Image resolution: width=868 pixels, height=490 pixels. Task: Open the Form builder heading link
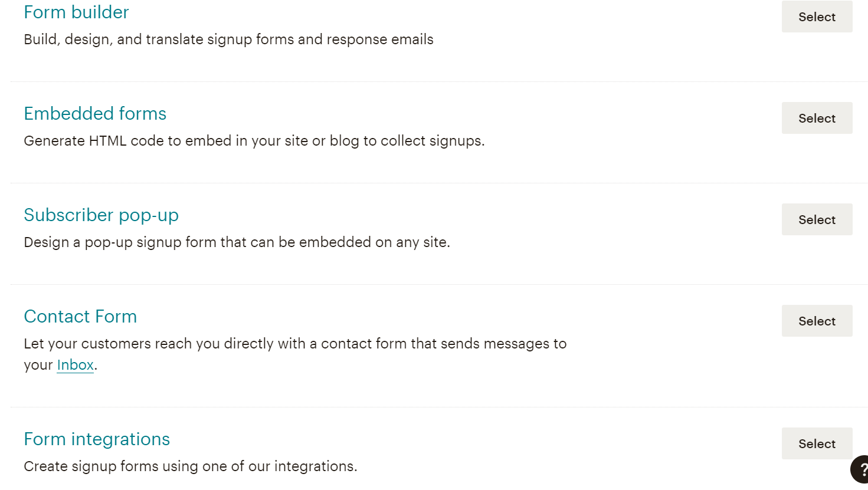tap(76, 12)
